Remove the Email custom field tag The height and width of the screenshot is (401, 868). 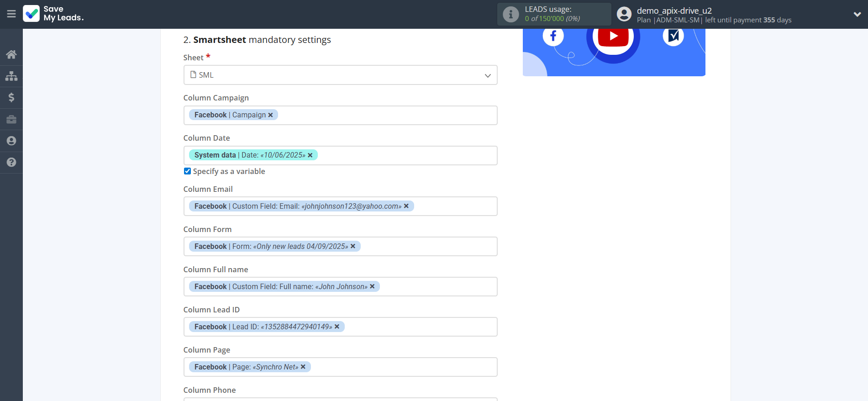(406, 206)
